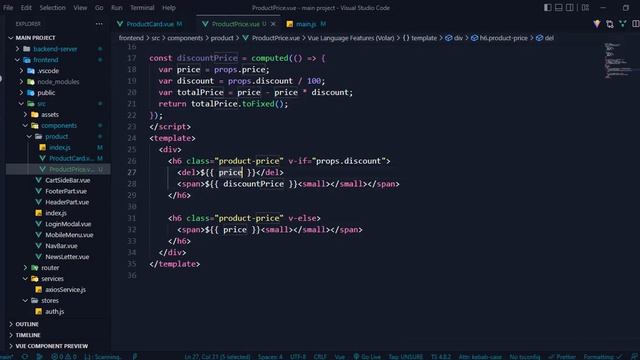Click CRLF line ending in status bar
The image size is (640, 360).
pos(320,356)
